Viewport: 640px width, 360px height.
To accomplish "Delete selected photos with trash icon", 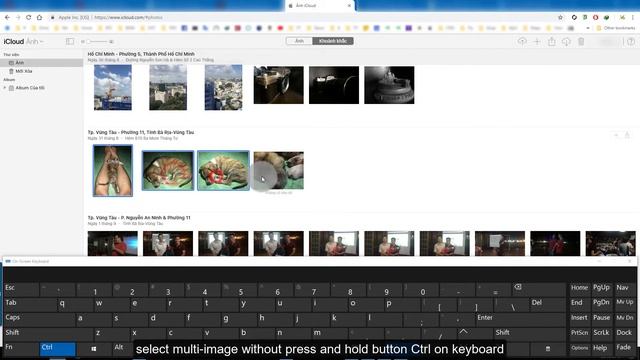I will coord(581,41).
